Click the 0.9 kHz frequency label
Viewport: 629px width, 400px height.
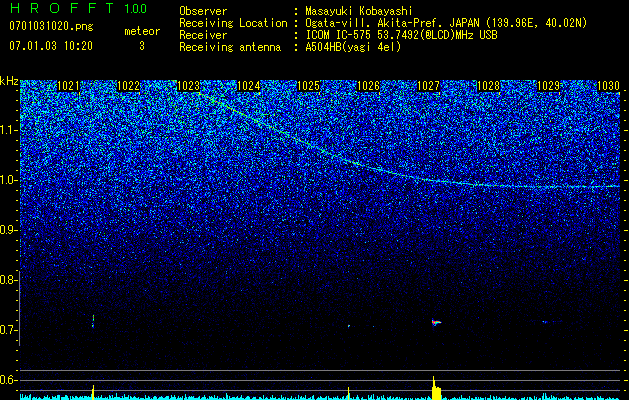pyautogui.click(x=9, y=230)
